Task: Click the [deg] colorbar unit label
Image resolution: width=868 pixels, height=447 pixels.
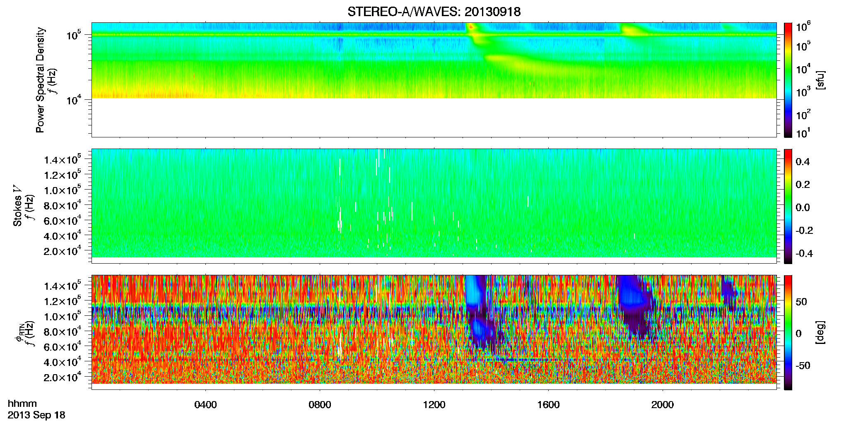Action: click(820, 332)
